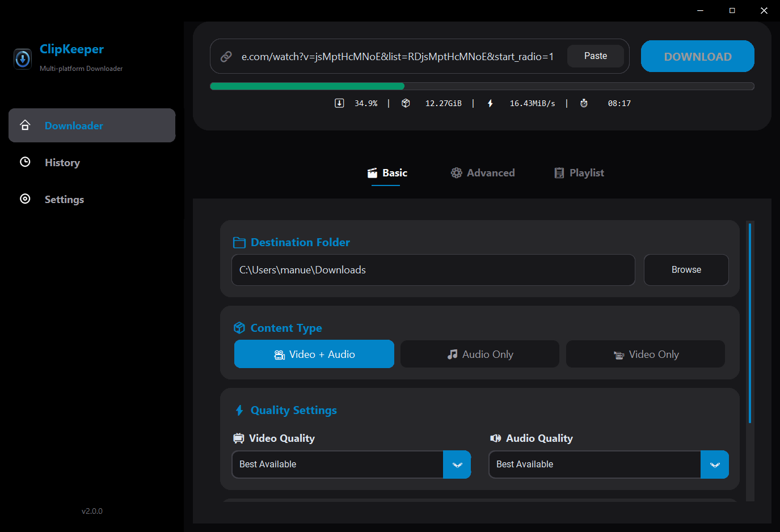780x532 pixels.
Task: Click the ClipKeeper app logo icon
Action: [x=23, y=58]
